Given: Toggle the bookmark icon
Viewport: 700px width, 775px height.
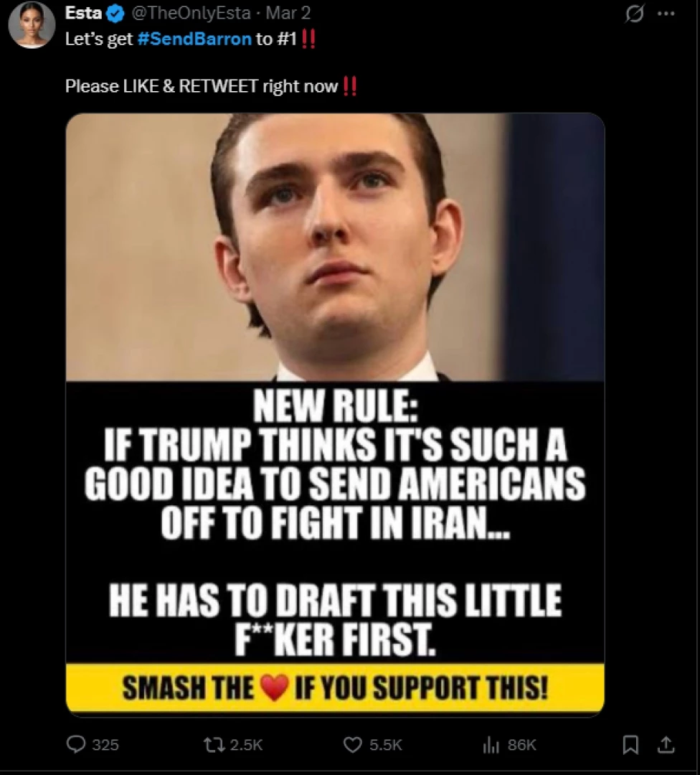Looking at the screenshot, I should [630, 745].
